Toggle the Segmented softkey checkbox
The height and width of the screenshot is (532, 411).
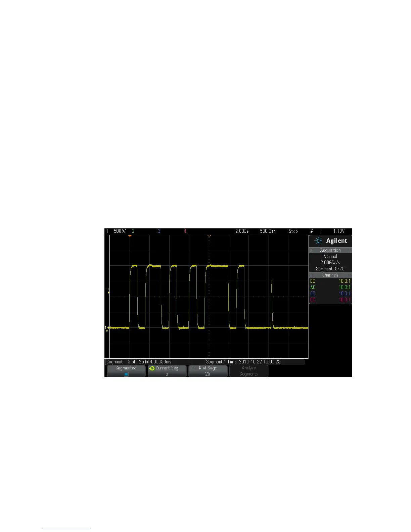tap(126, 374)
